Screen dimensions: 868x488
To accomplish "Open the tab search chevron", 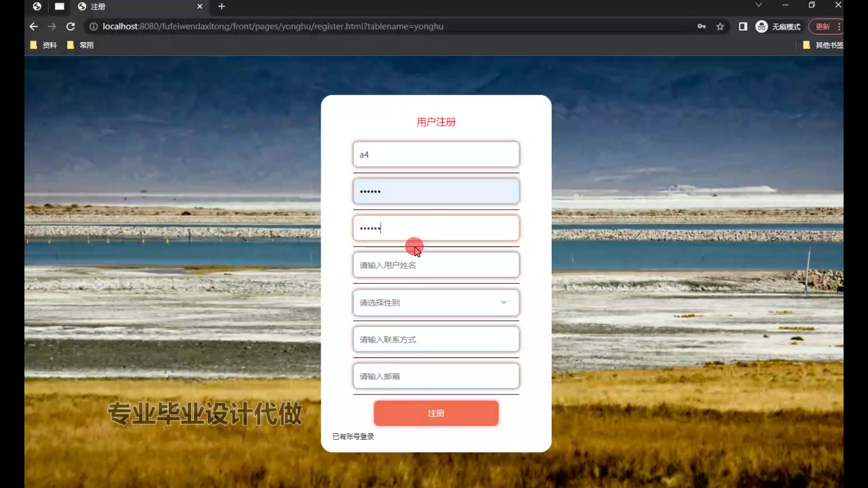I will 759,5.
